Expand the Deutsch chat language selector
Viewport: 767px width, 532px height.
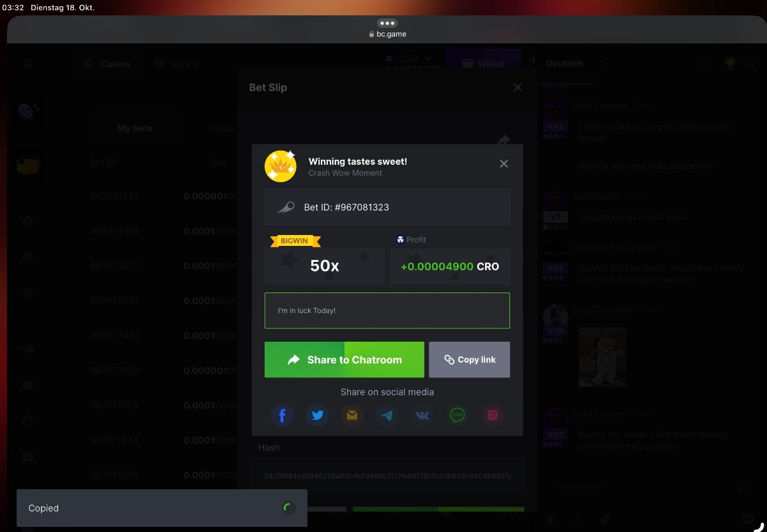tap(573, 64)
